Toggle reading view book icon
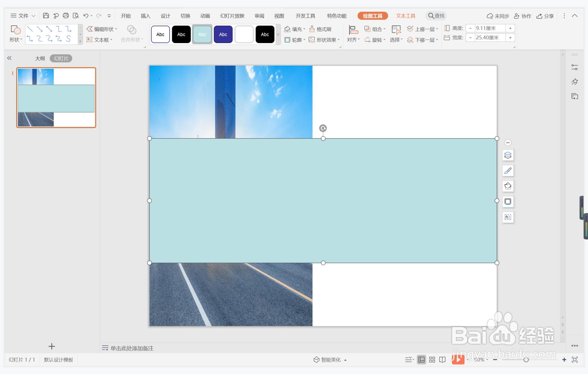 (442, 360)
